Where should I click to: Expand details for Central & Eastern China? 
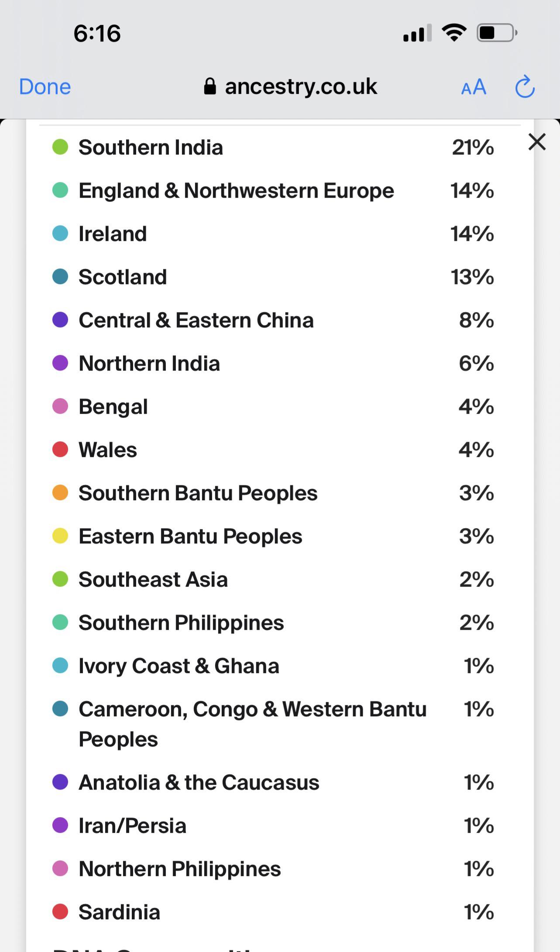[196, 320]
